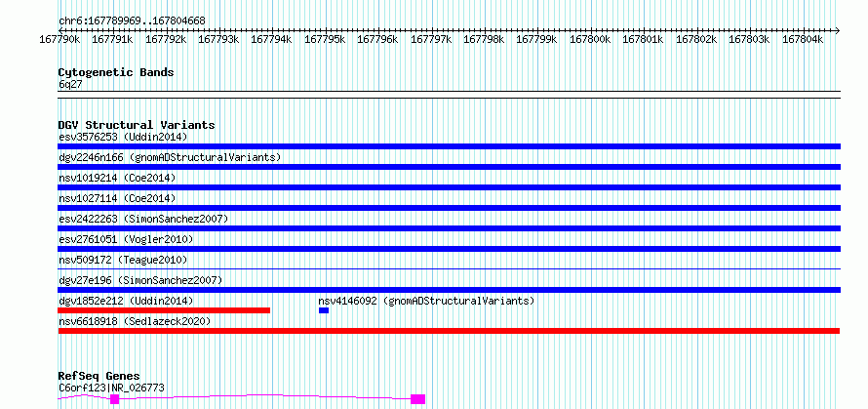The height and width of the screenshot is (409, 868).
Task: Click the 167791k ruler tick label
Action: (x=112, y=39)
